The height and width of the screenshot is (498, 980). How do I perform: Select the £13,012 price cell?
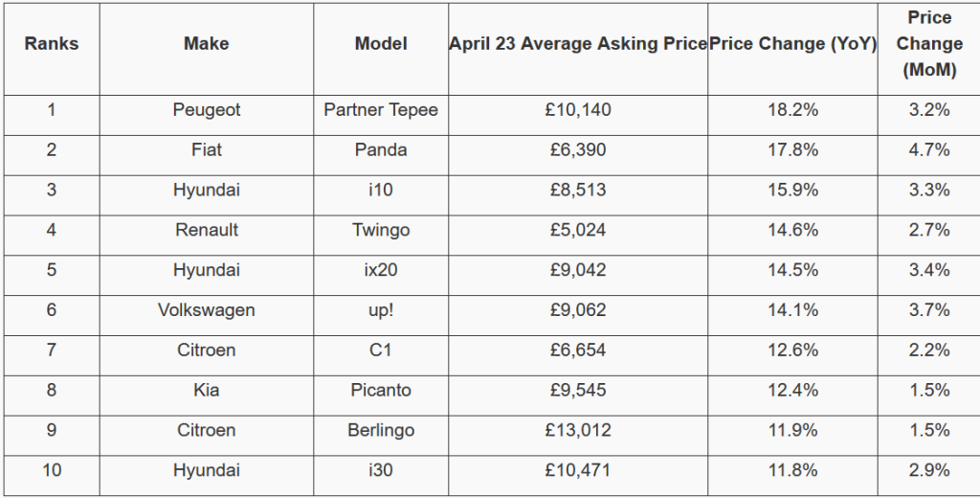[578, 431]
